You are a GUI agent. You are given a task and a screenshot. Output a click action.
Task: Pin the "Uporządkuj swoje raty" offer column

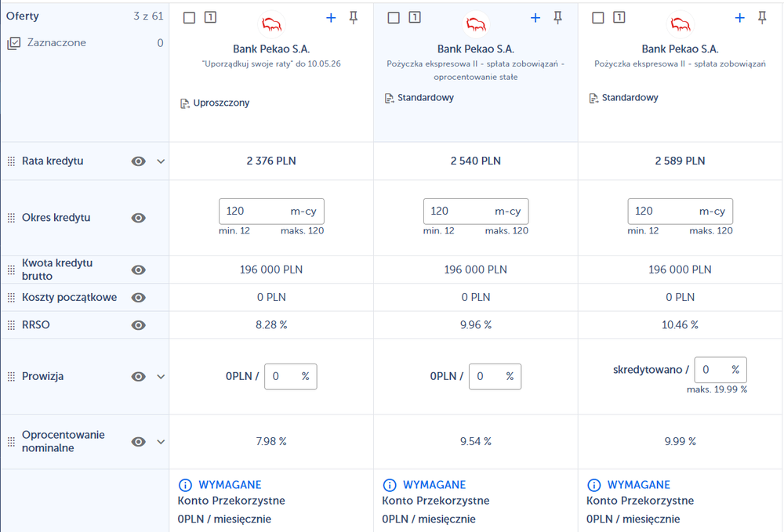tap(354, 18)
